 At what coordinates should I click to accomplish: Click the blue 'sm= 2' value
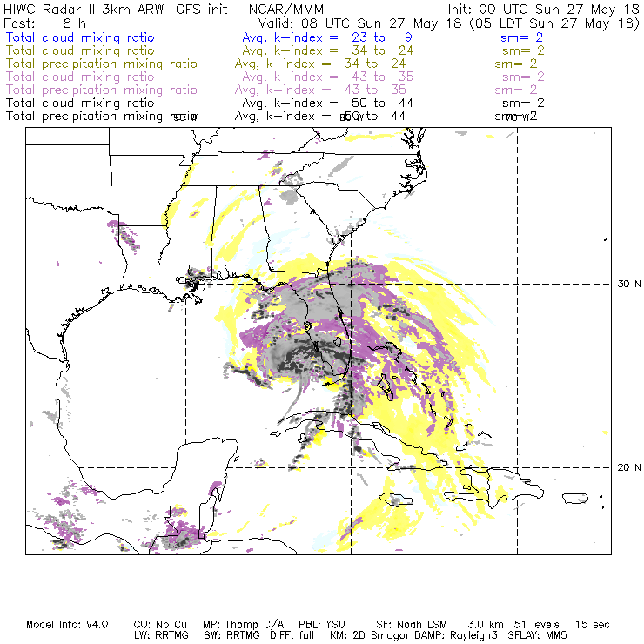522,37
